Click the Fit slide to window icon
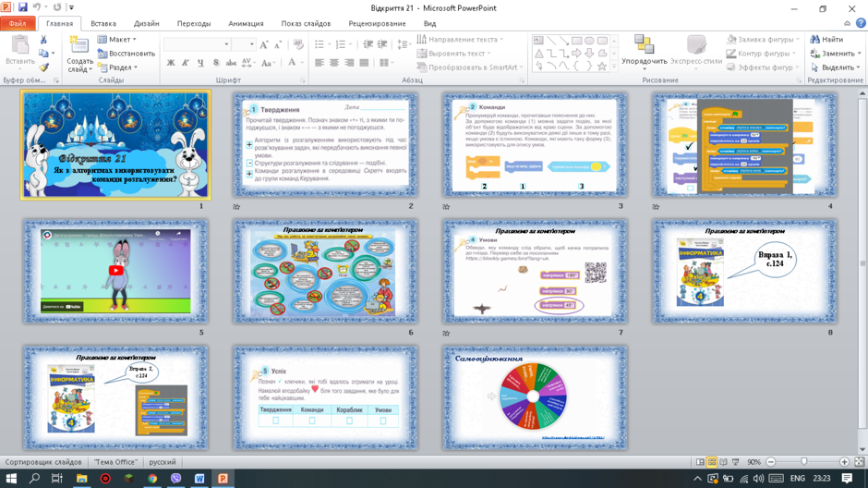Viewport: 868px width, 488px height. (x=859, y=462)
